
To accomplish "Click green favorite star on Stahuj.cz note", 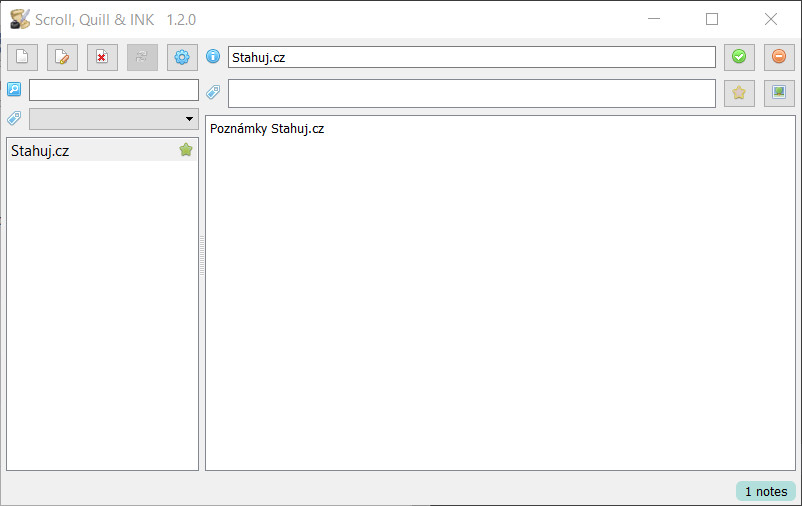I will 186,150.
